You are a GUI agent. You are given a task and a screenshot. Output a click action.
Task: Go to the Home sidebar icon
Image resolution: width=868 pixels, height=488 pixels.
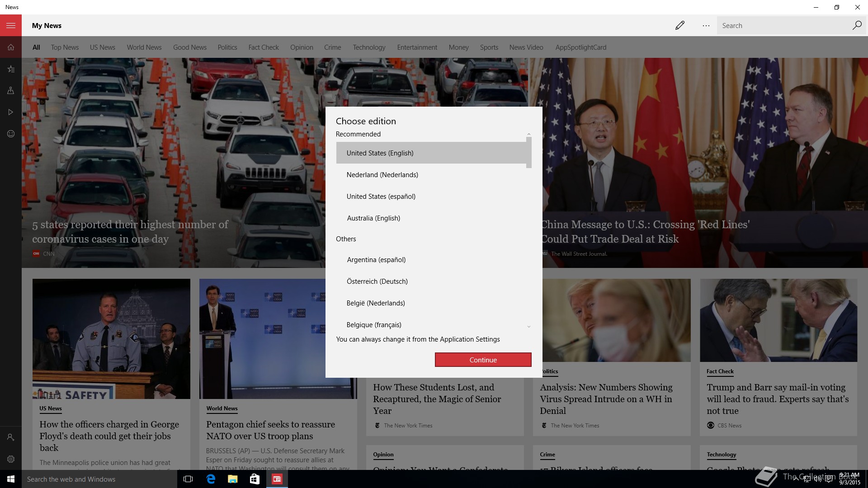tap(11, 47)
